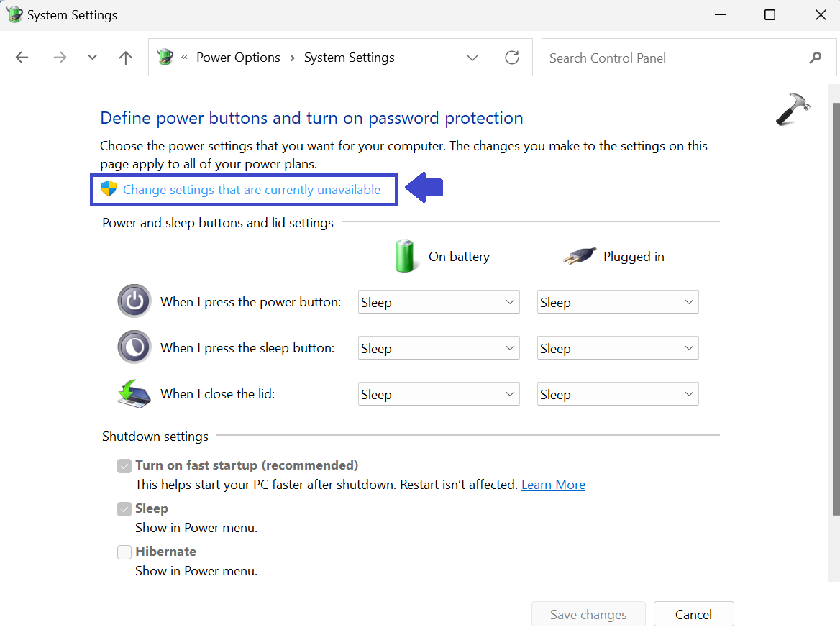Viewport: 840px width, 635px height.
Task: Open power button On battery dropdown
Action: [439, 302]
